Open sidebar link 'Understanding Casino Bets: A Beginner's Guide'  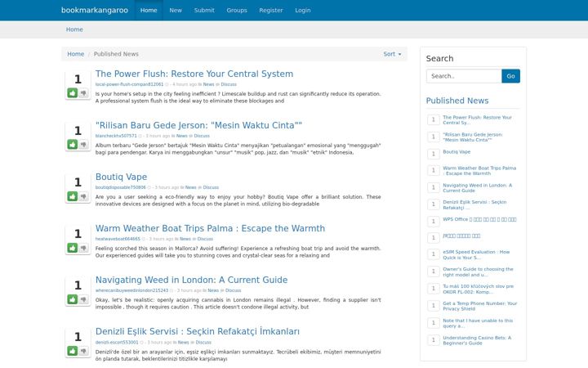pyautogui.click(x=477, y=340)
